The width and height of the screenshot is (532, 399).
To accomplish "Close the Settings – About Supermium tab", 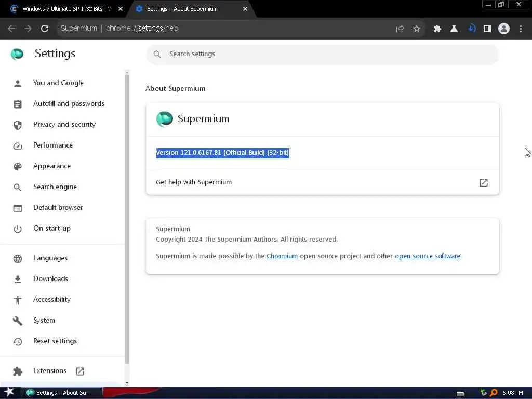I will [245, 9].
